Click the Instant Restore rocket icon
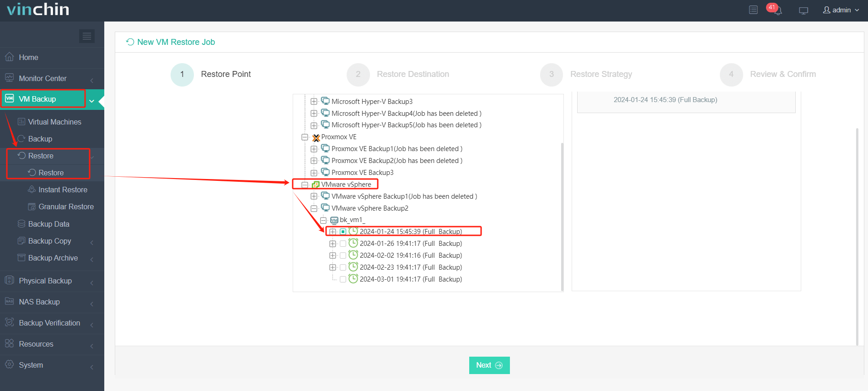 [32, 190]
